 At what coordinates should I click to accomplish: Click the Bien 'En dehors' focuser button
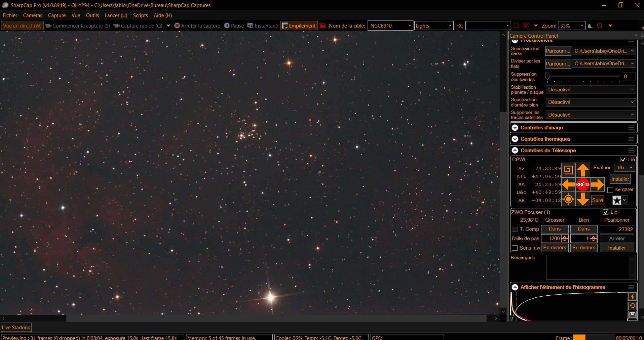coord(584,248)
